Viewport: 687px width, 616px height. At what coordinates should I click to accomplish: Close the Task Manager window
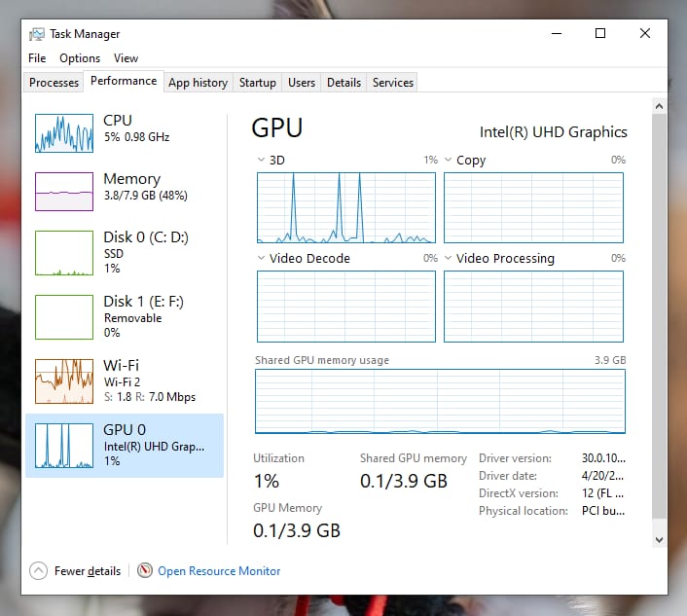[645, 33]
